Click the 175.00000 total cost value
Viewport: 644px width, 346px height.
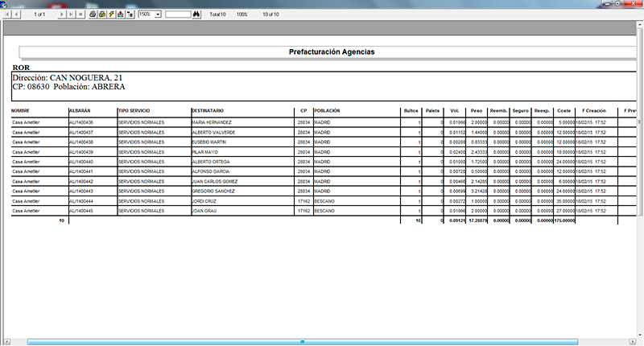coord(564,220)
